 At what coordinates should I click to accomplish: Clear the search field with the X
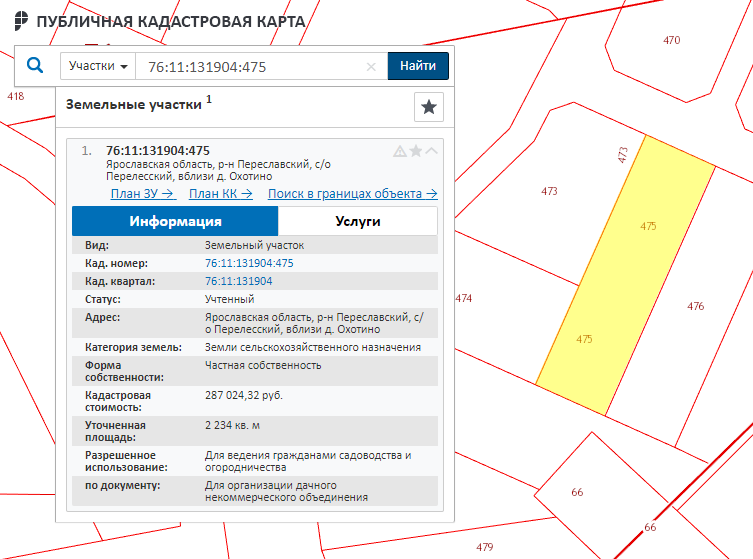tap(371, 67)
